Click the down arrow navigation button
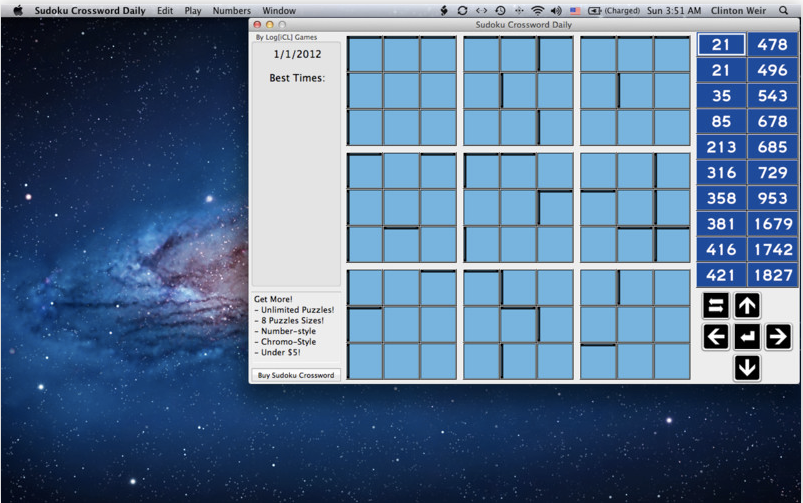The image size is (803, 503). [747, 368]
